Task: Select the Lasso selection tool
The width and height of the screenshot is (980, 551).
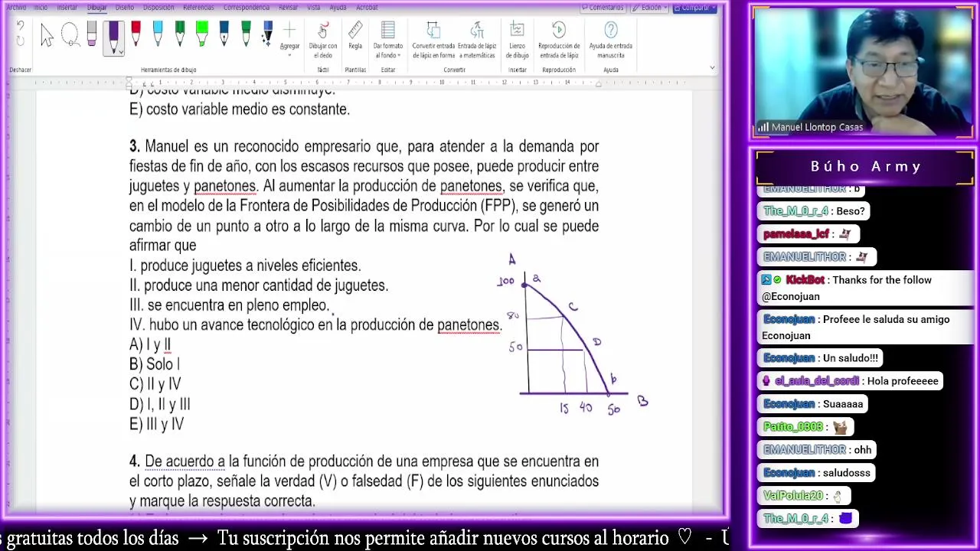Action: pyautogui.click(x=70, y=35)
